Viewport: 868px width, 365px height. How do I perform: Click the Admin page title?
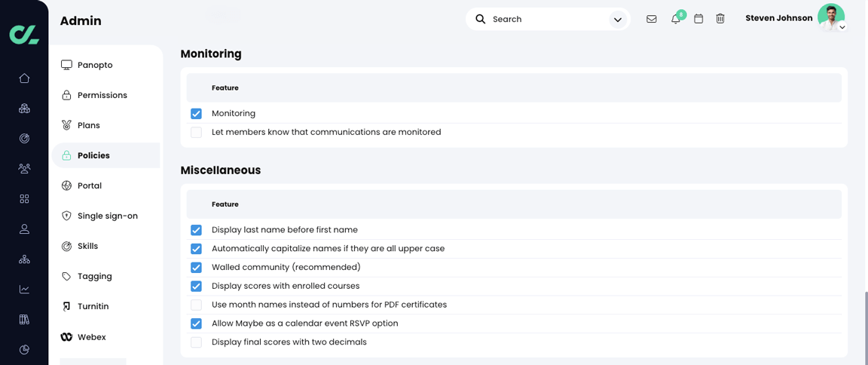(x=81, y=21)
